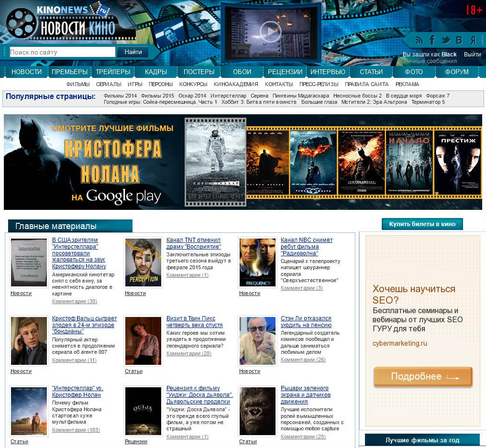This screenshot has height=448, width=486.
Task: Open the ИНТЕРВЬЮ menu tab
Action: [x=328, y=72]
